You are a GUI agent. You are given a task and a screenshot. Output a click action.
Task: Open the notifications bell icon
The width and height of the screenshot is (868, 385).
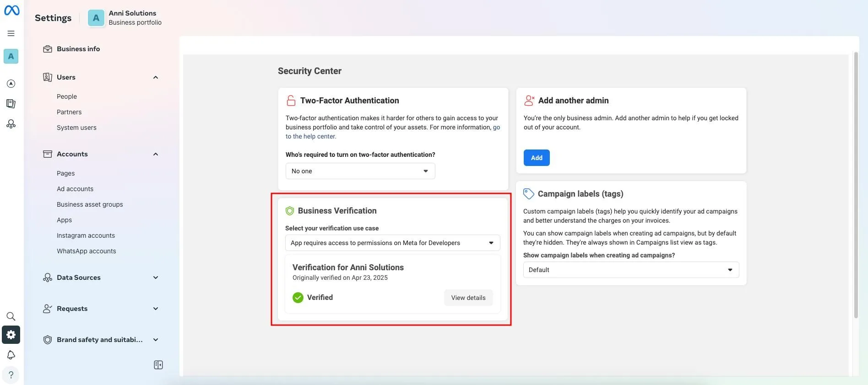[11, 355]
